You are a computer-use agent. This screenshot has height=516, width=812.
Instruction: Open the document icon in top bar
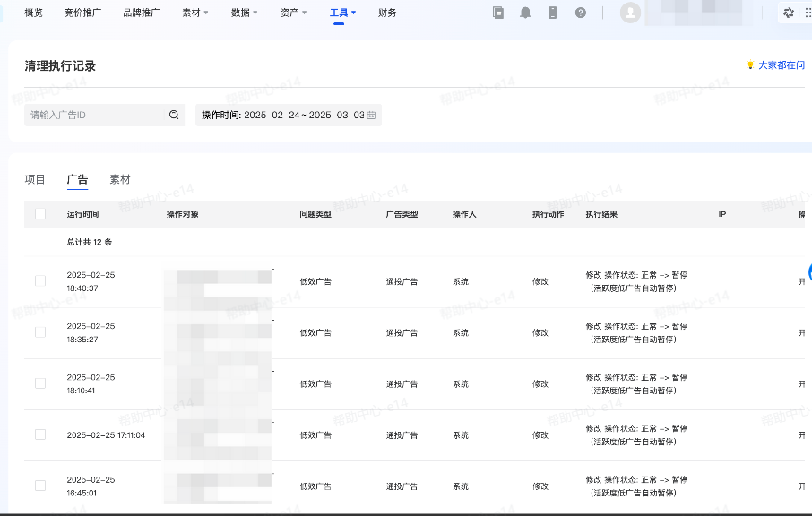point(498,13)
